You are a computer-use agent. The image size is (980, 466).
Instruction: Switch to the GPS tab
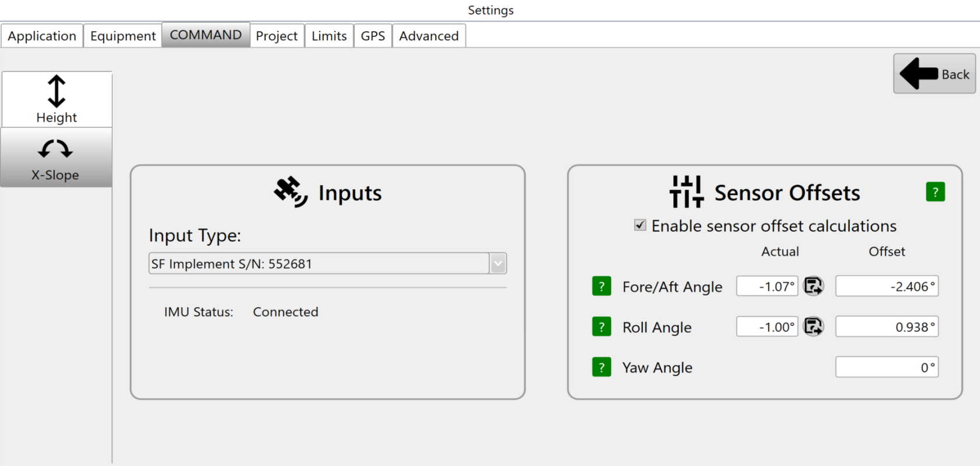(x=373, y=36)
